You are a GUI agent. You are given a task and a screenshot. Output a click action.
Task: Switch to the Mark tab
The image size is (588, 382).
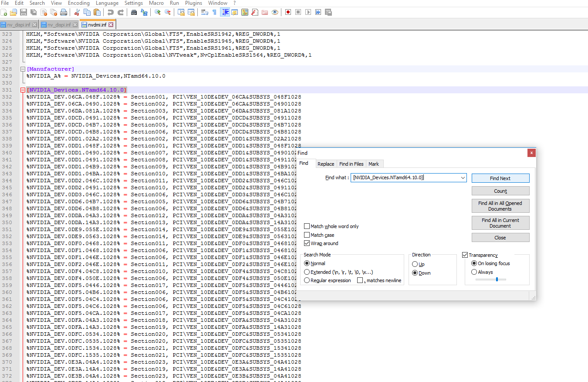pos(374,164)
